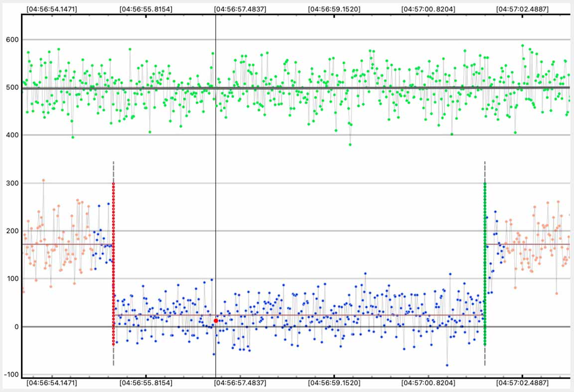Screen dimensions: 574x392
Task: Click the 300 value on the Y axis
Action: [10, 183]
